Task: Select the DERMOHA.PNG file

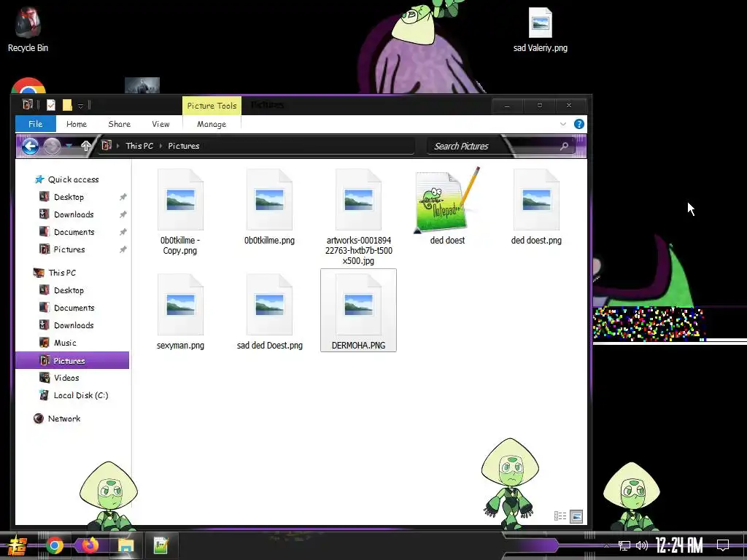Action: (358, 311)
